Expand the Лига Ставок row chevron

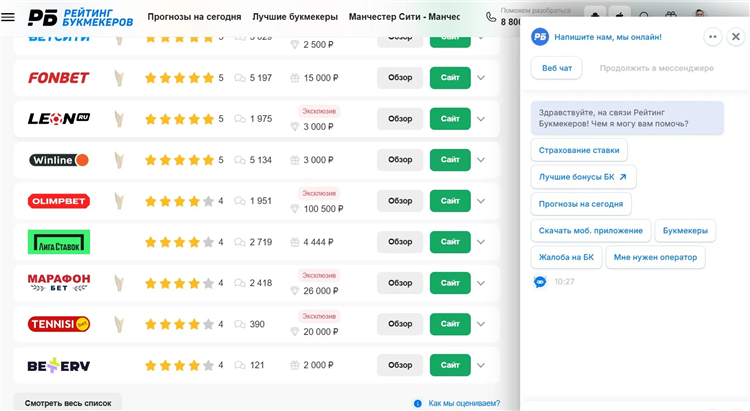(481, 242)
